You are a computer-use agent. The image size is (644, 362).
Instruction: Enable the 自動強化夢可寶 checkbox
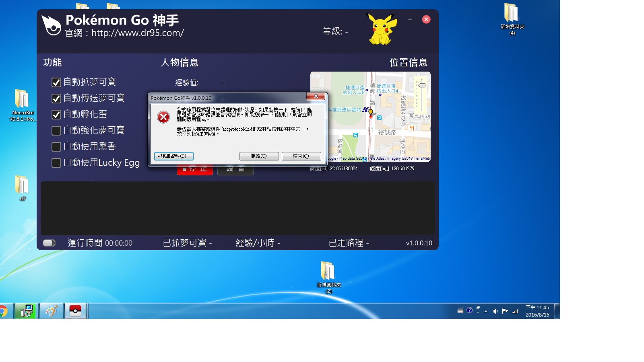point(56,131)
